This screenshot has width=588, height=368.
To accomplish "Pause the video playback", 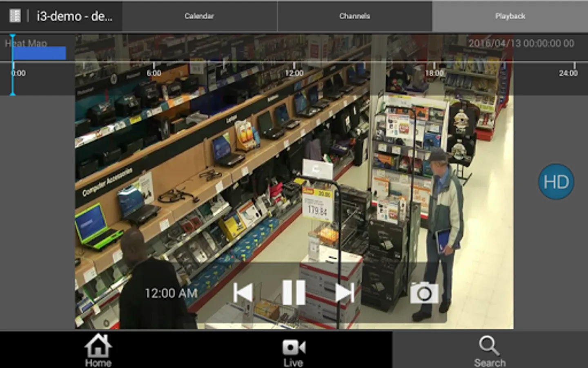I will pyautogui.click(x=294, y=292).
